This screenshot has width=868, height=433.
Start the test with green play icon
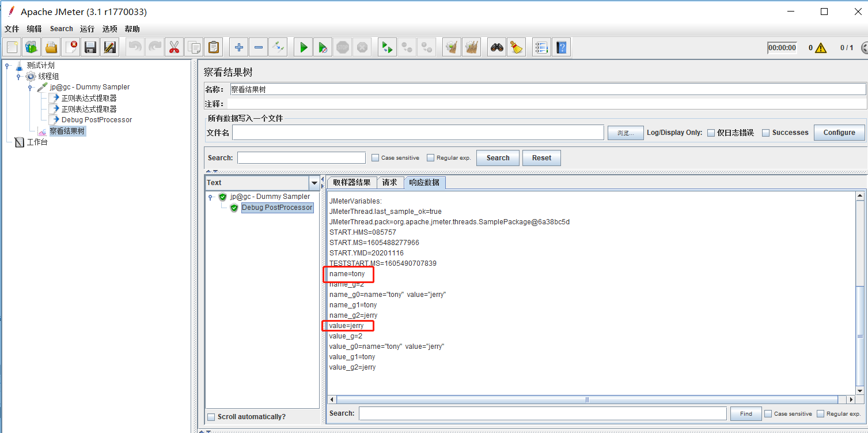304,47
